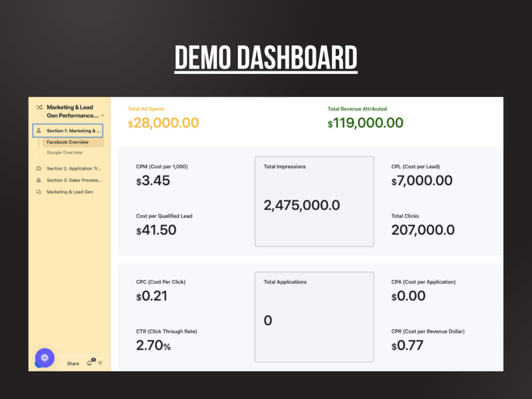Screen dimensions: 532x399
Task: Click the 207,000.0 clicks value
Action: click(423, 230)
